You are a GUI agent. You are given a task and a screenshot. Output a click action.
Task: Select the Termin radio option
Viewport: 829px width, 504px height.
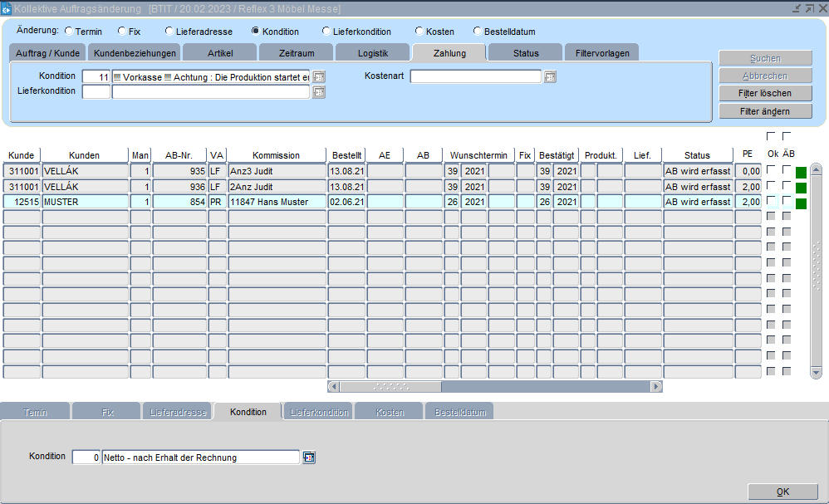pos(68,32)
